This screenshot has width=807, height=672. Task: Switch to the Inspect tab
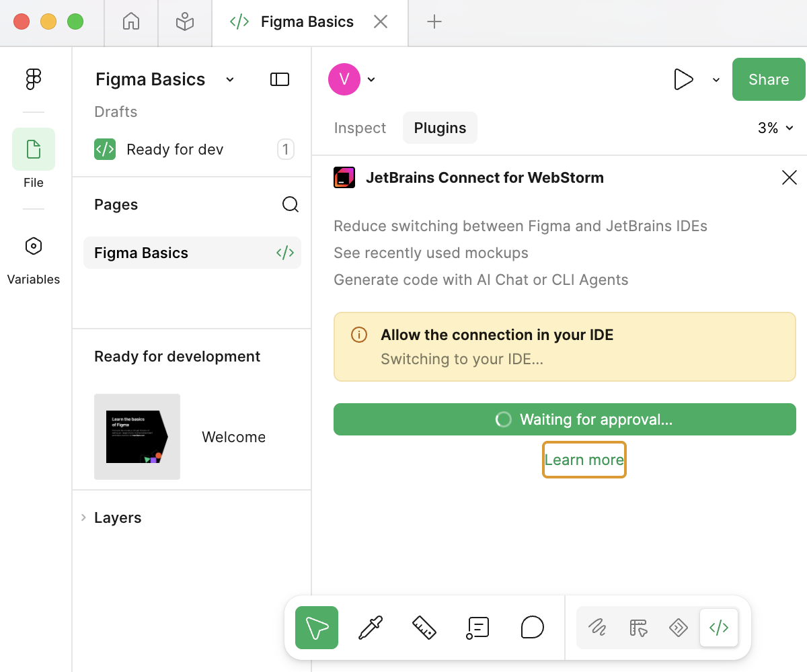(x=360, y=128)
